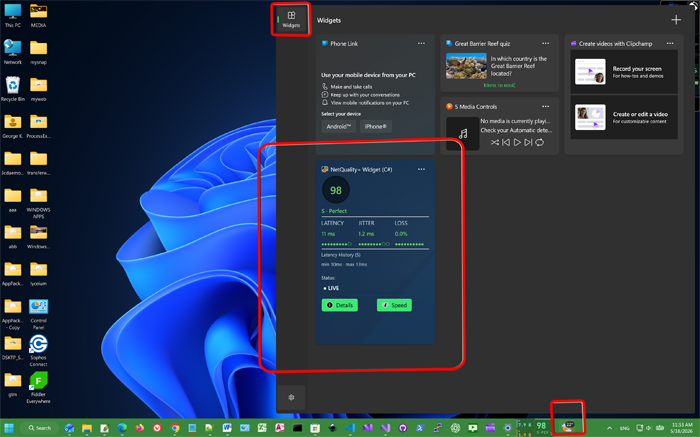Viewport: 700px width, 437px height.
Task: Select Sophos Connect desktop icon
Action: point(38,351)
